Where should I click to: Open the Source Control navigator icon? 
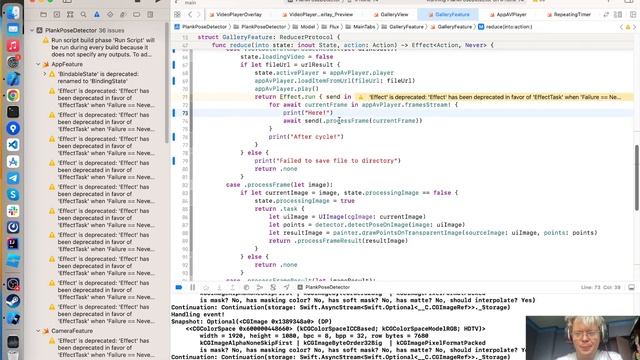[57, 14]
